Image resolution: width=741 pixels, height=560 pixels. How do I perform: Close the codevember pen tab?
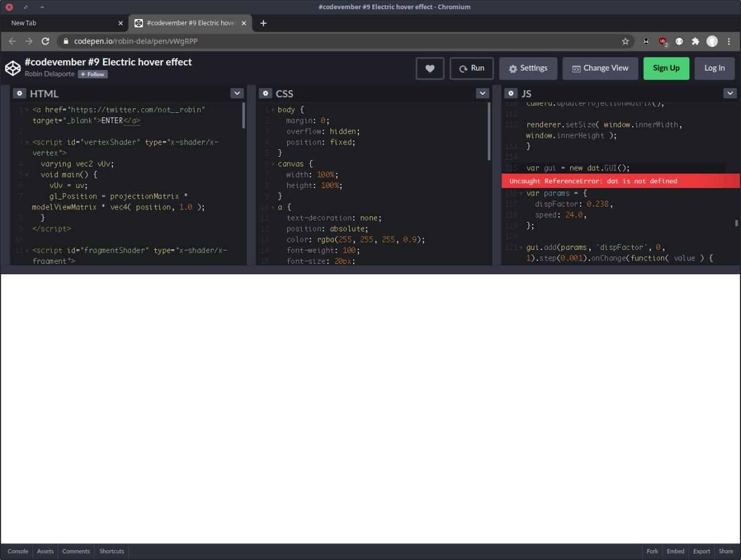[x=244, y=23]
